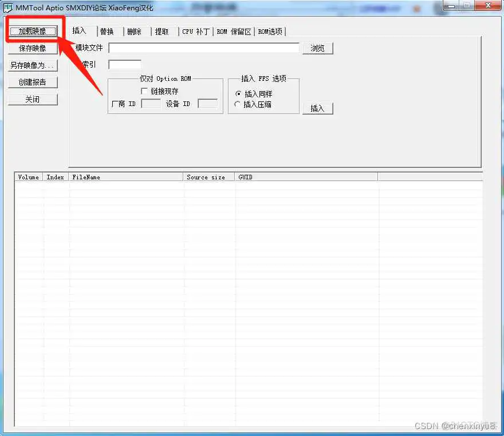The height and width of the screenshot is (436, 504).
Task: Select the 插入同样 radio option
Action: (238, 93)
